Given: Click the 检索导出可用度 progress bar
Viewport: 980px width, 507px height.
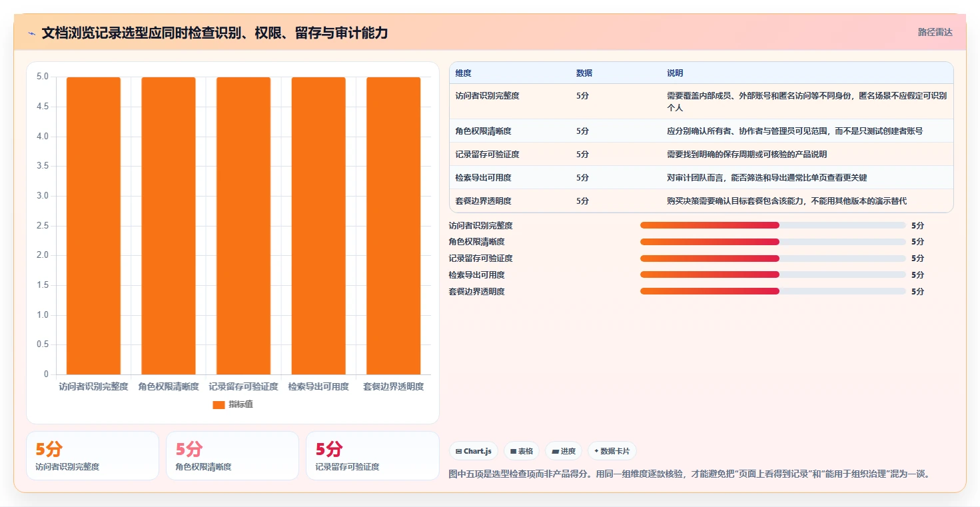Looking at the screenshot, I should pyautogui.click(x=773, y=274).
